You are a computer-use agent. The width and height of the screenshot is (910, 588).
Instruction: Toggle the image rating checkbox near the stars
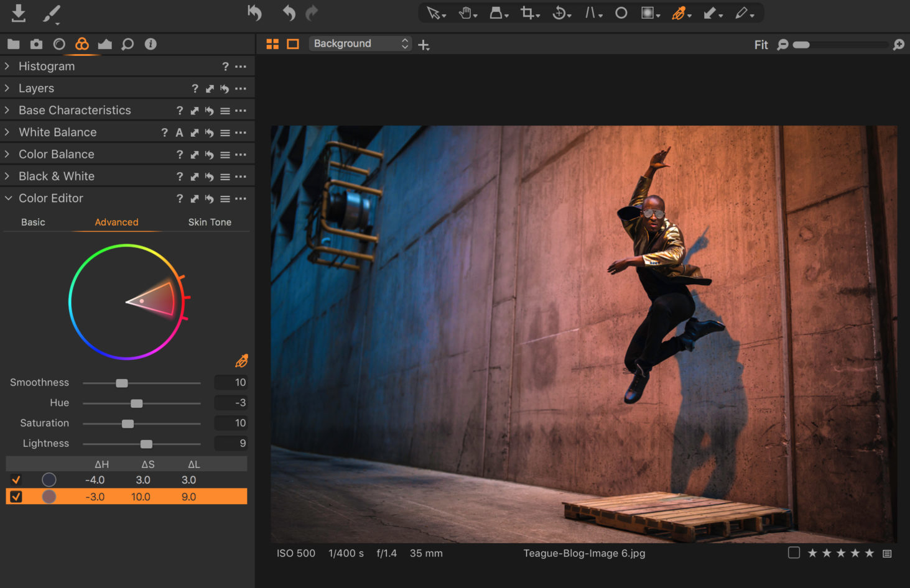(x=794, y=552)
